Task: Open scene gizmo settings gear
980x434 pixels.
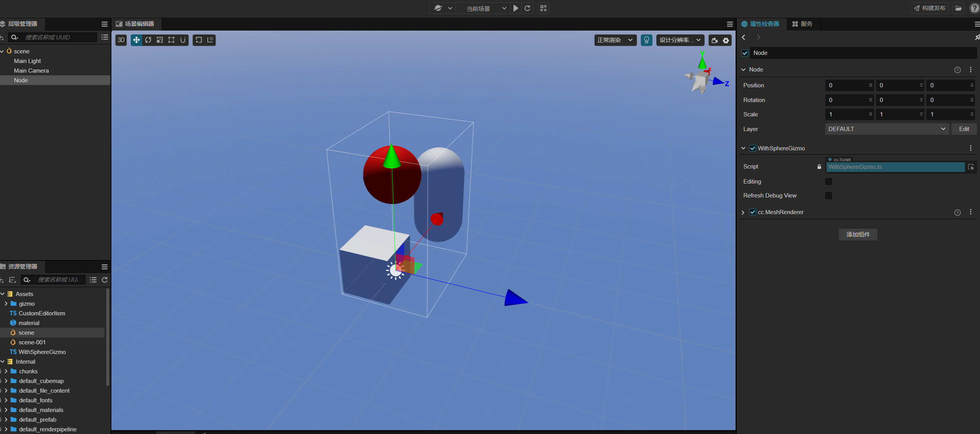Action: 726,40
